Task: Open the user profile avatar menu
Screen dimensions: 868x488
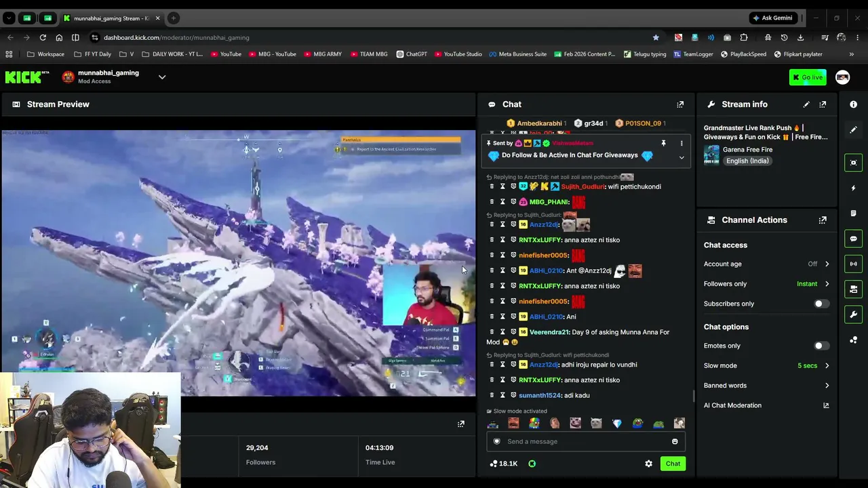Action: (843, 77)
